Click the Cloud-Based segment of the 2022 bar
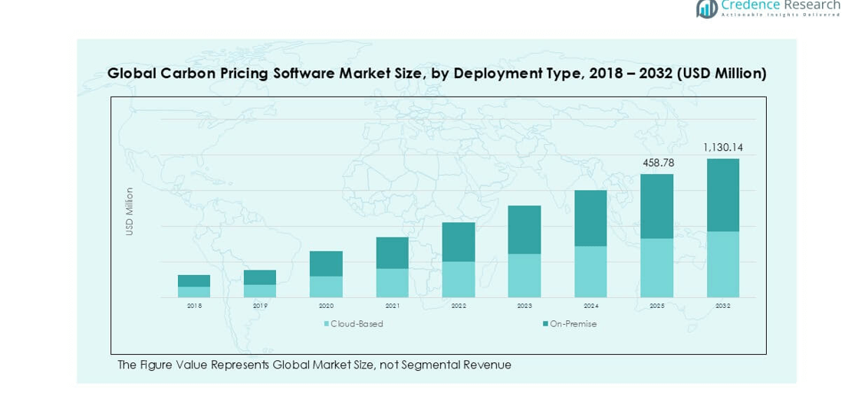The width and height of the screenshot is (868, 416). [459, 279]
